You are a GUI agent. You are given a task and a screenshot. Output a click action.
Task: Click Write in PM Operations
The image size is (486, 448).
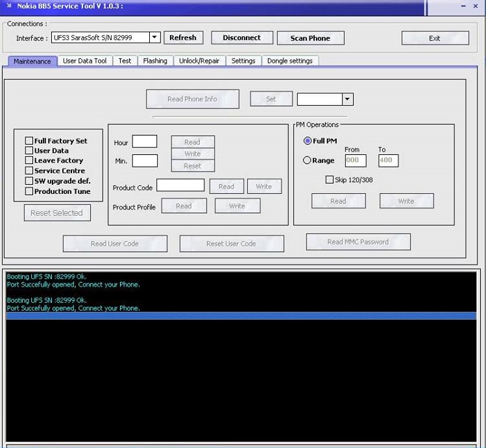click(x=407, y=201)
